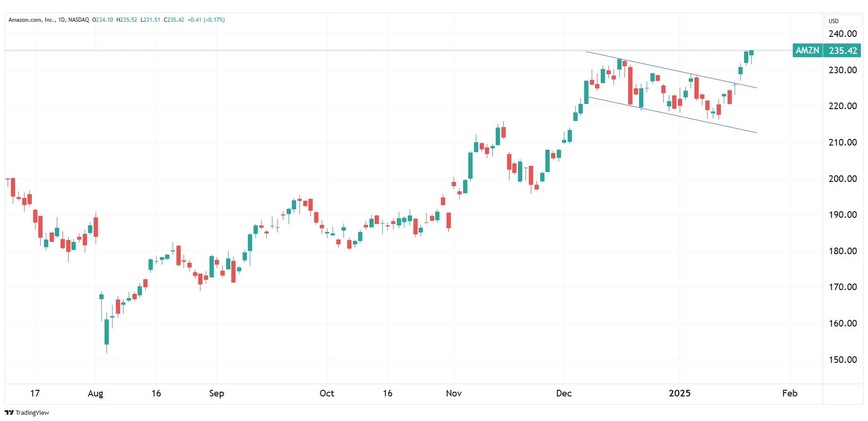This screenshot has height=421, width=868.
Task: Click the 190.00 price axis label
Action: (842, 215)
